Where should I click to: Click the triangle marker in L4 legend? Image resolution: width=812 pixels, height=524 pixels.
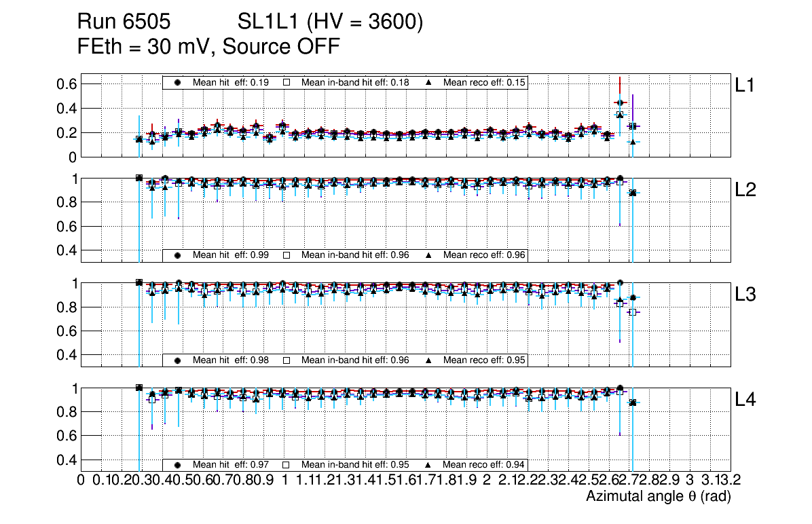pyautogui.click(x=428, y=465)
